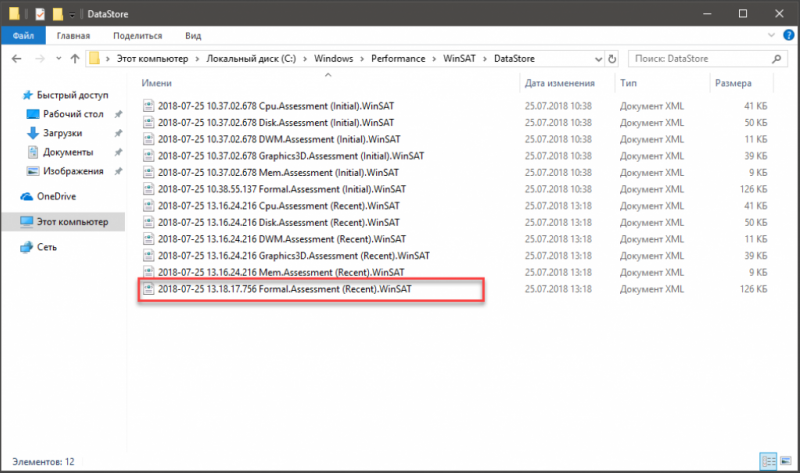Open the Файл menu
The image size is (800, 473).
point(23,36)
